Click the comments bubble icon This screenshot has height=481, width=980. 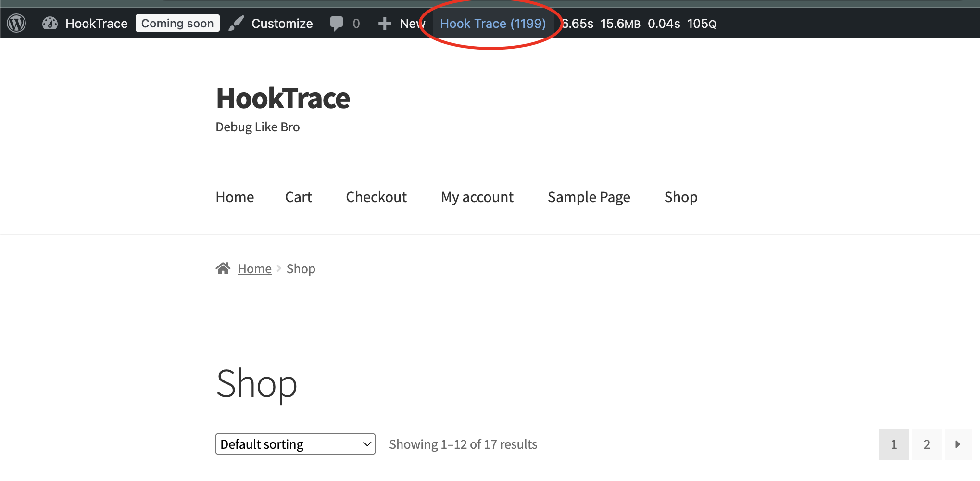[x=337, y=23]
